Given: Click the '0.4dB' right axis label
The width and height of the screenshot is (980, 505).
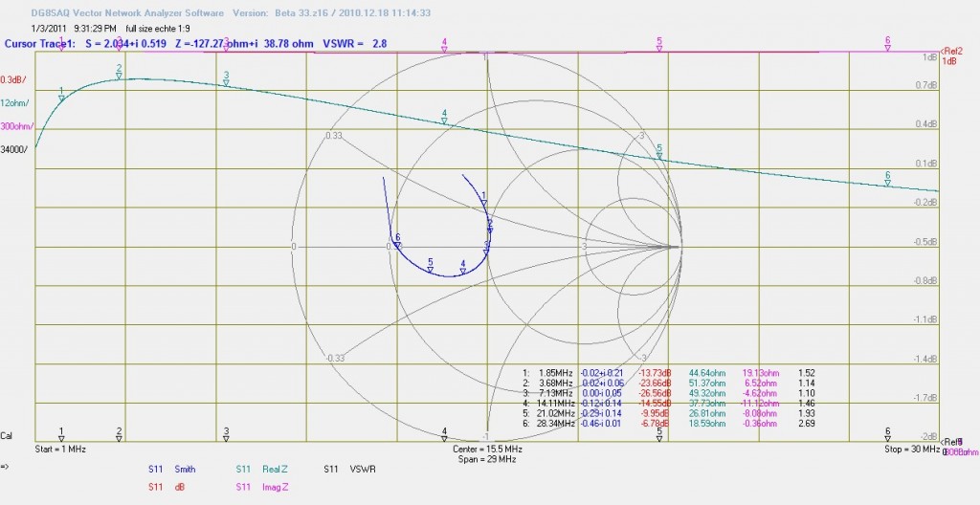Looking at the screenshot, I should pyautogui.click(x=927, y=124).
